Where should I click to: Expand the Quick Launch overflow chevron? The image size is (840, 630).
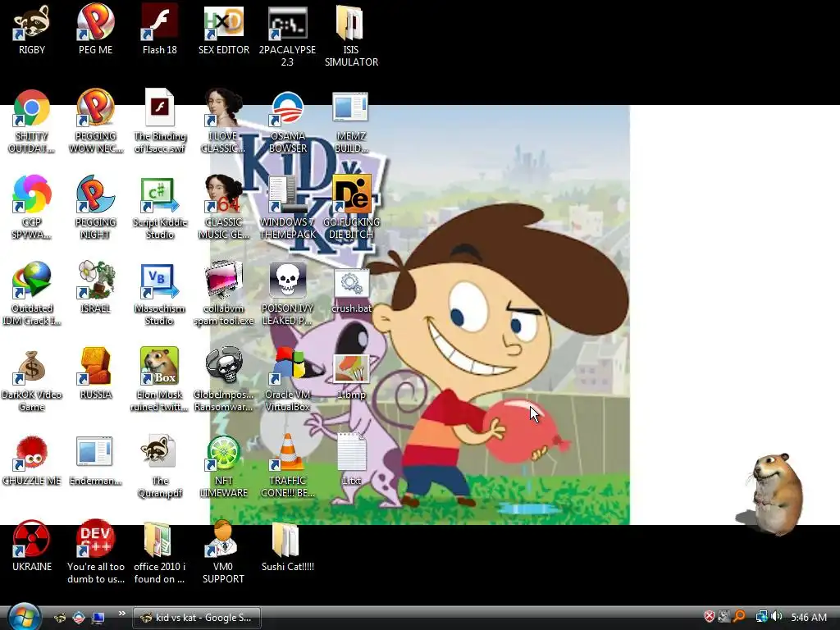122,614
